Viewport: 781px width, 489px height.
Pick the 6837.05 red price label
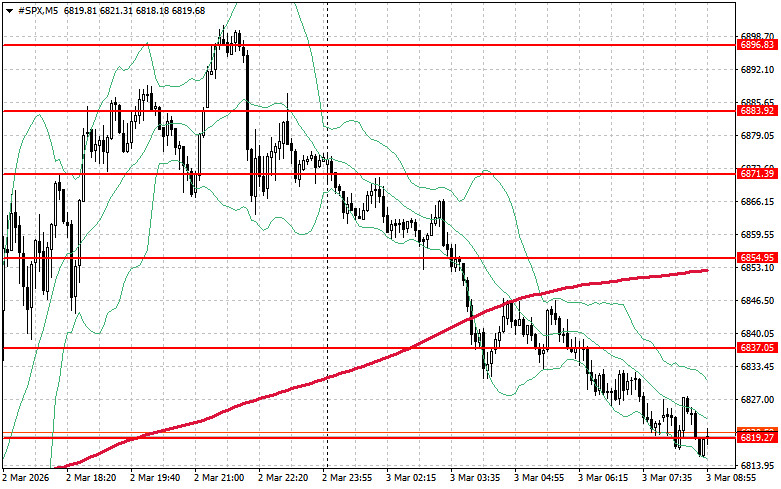(x=756, y=348)
